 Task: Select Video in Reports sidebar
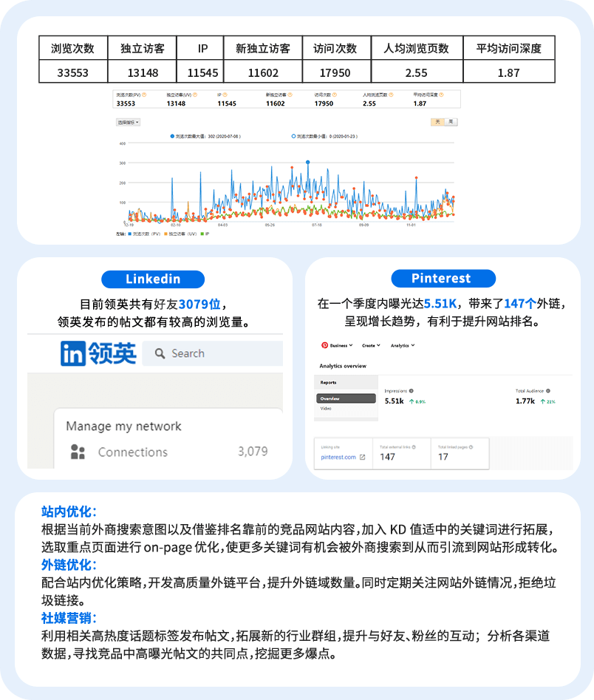click(326, 409)
